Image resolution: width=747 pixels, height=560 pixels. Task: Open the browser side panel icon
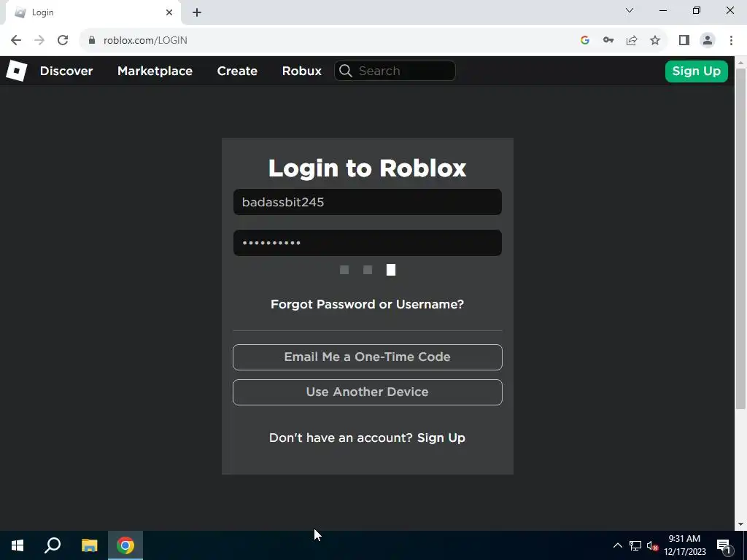[x=684, y=41]
